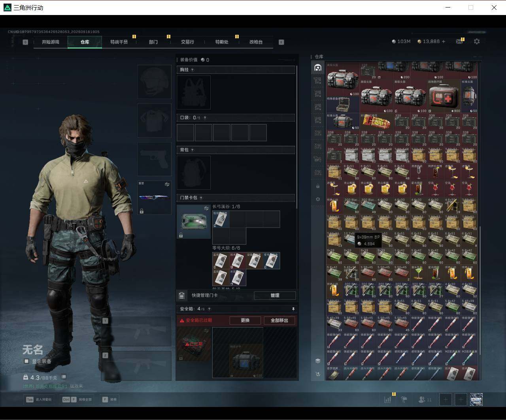Click the second squad plus slot
Viewport: 506px width, 420px height.
tap(461, 399)
